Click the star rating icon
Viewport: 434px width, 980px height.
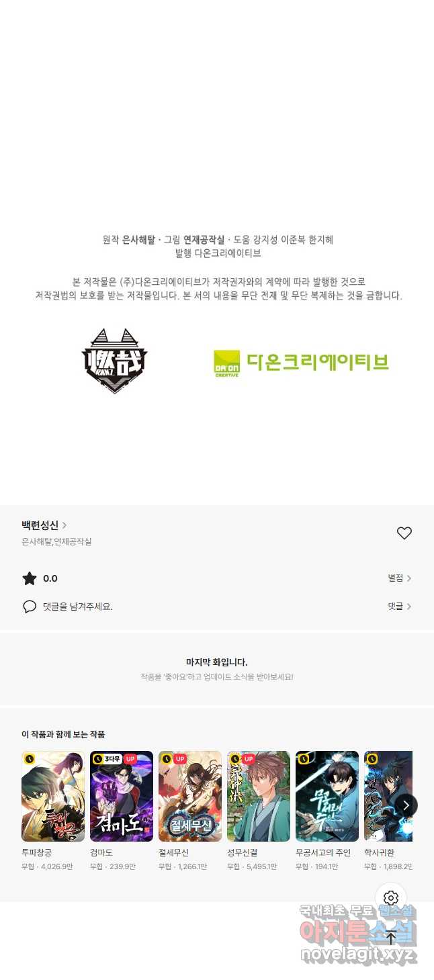tap(30, 578)
